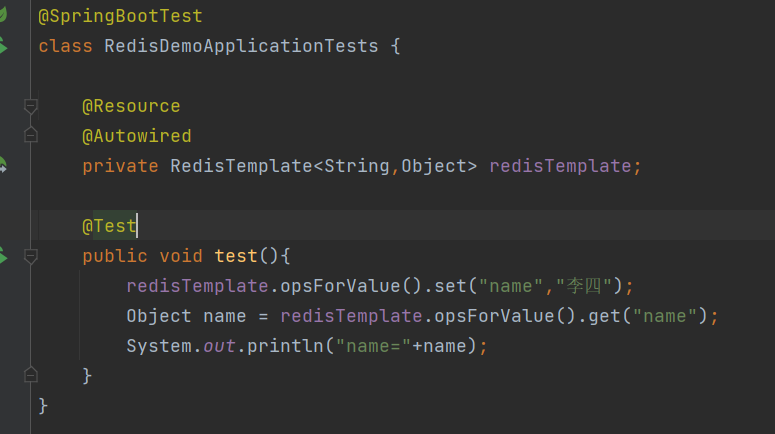This screenshot has width=775, height=434.
Task: Click the @Resource annotation
Action: click(x=131, y=106)
